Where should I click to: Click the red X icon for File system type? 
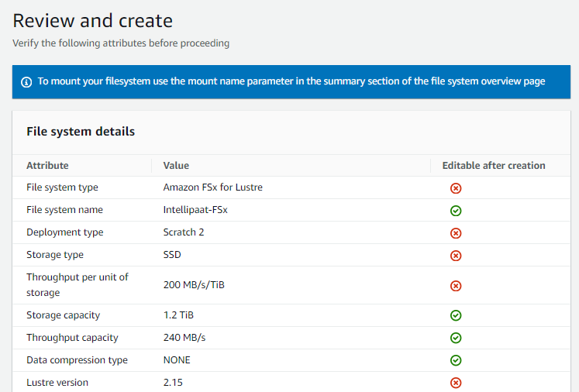456,188
